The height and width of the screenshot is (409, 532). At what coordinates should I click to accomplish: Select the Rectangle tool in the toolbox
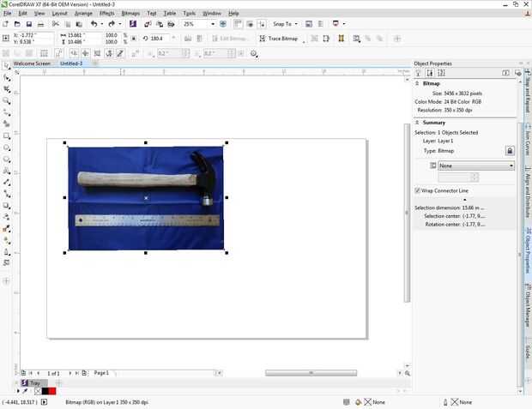pyautogui.click(x=7, y=136)
